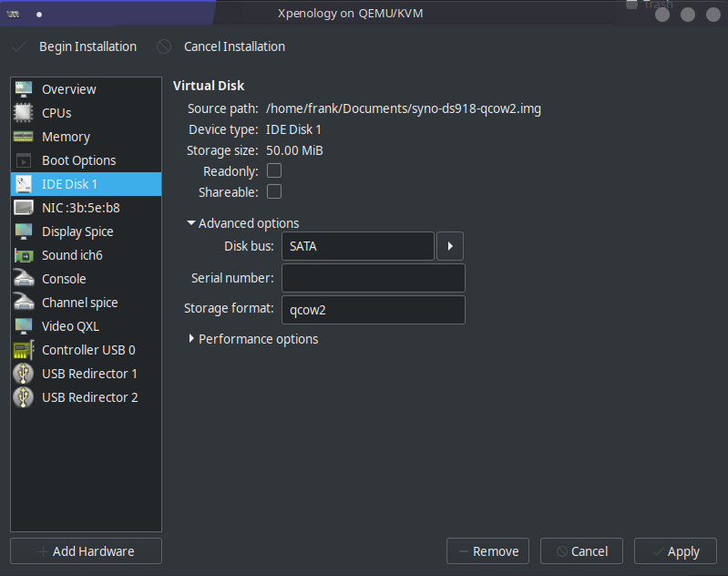Click the Apply button

tap(675, 550)
